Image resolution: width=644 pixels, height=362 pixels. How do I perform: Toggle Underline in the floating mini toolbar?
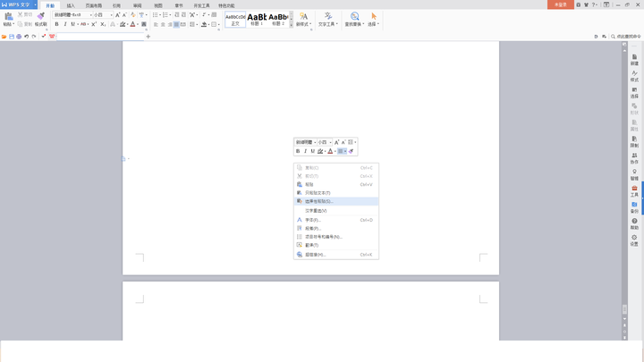(312, 151)
